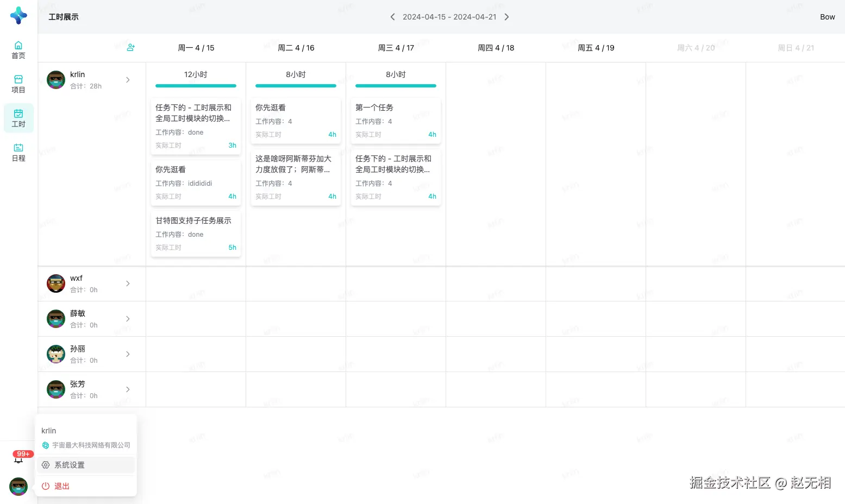Click 薛敏's avatar

pos(56,319)
